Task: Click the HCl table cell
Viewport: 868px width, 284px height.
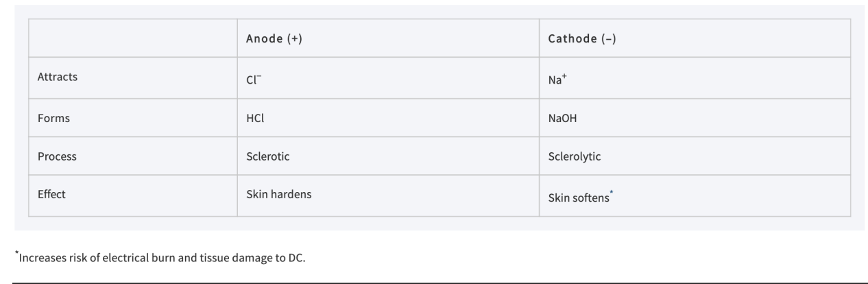Action: [255, 118]
